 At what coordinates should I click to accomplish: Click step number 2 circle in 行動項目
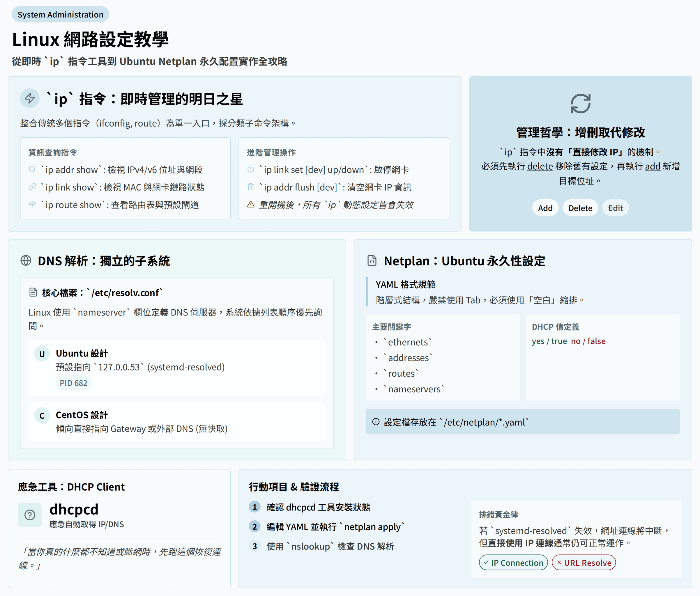click(x=255, y=526)
